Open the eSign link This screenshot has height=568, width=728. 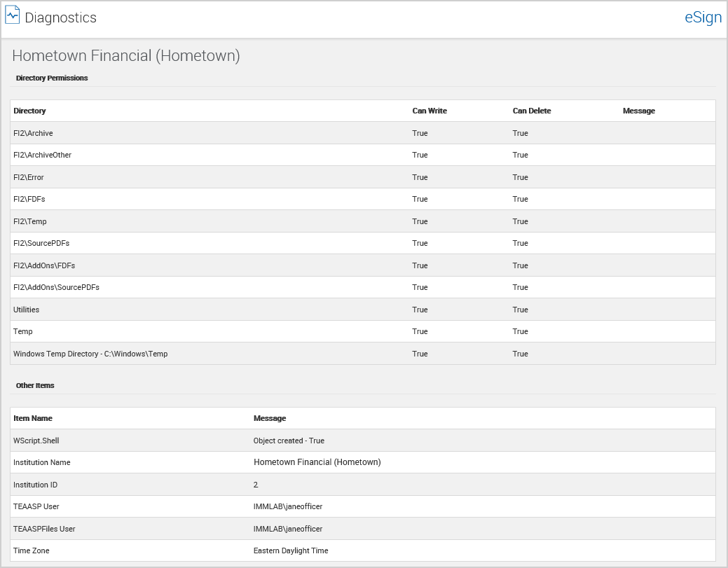(703, 18)
